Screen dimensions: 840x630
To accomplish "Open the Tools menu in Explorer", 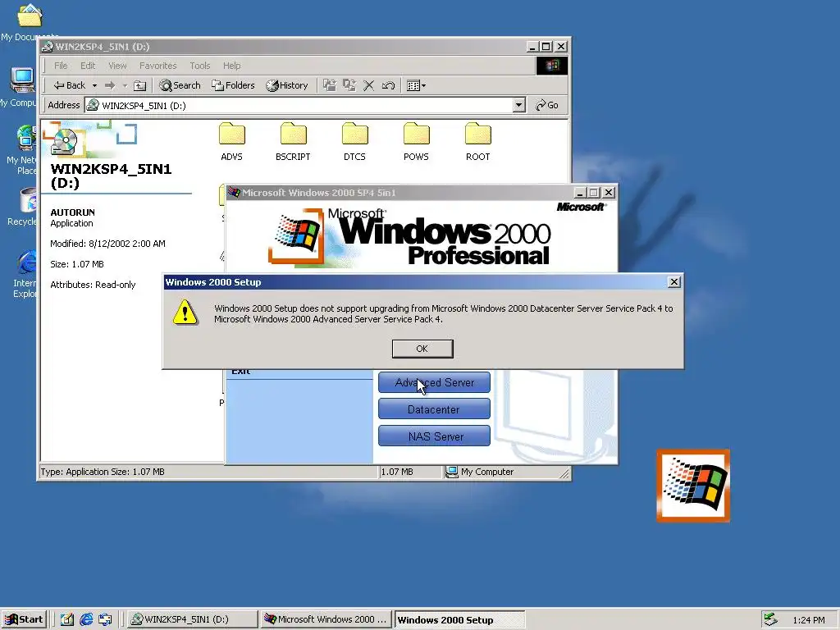I will (200, 66).
